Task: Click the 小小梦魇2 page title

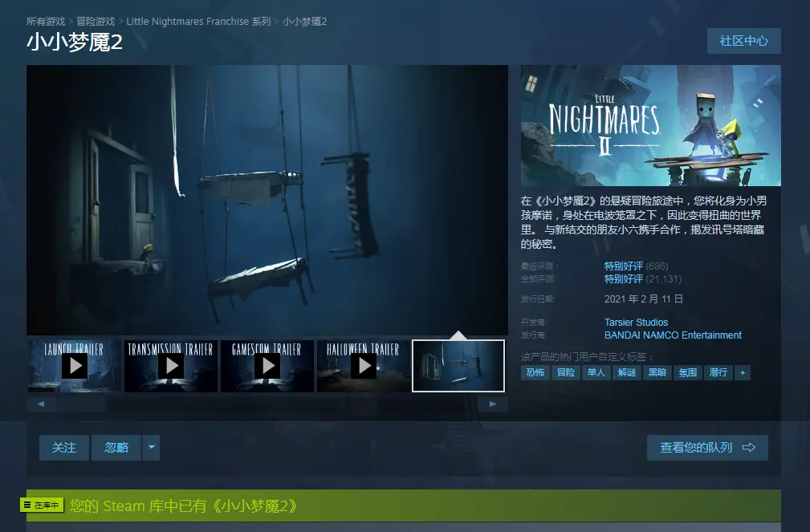Action: click(75, 43)
